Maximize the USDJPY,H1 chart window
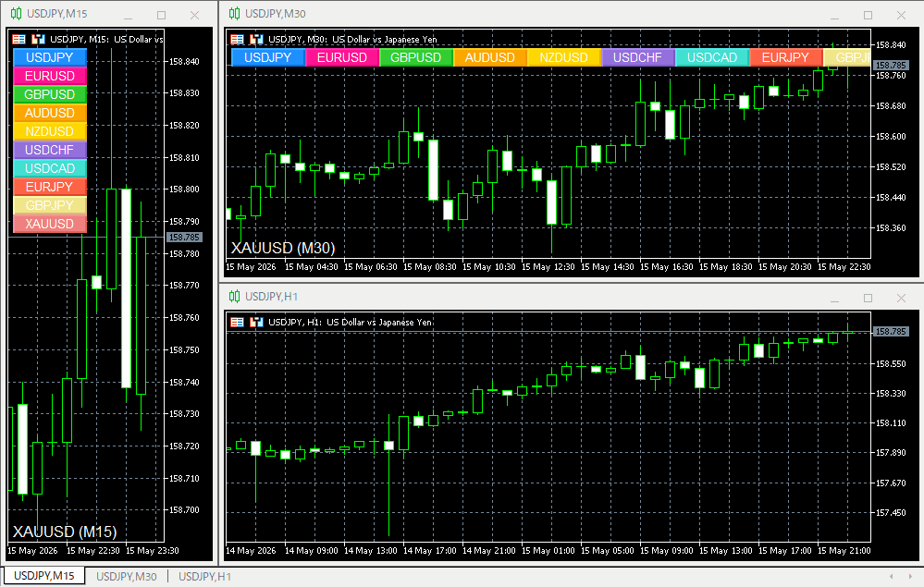This screenshot has height=587, width=924. (868, 298)
